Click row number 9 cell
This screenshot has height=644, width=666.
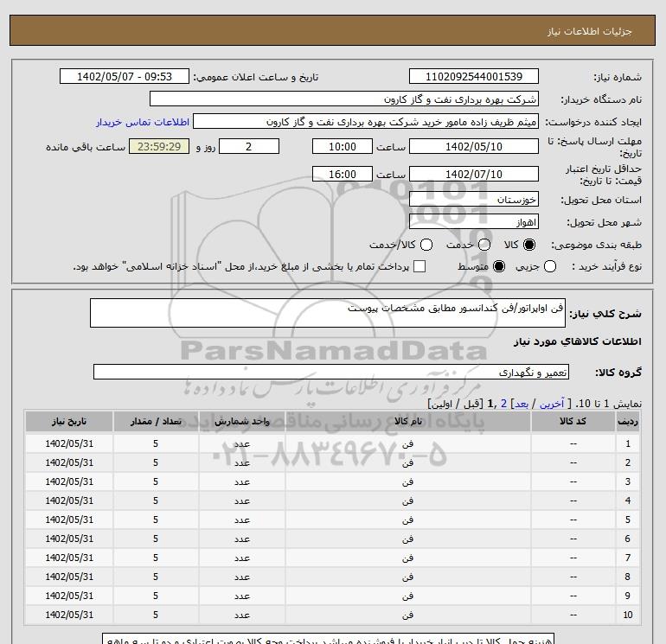[628, 596]
